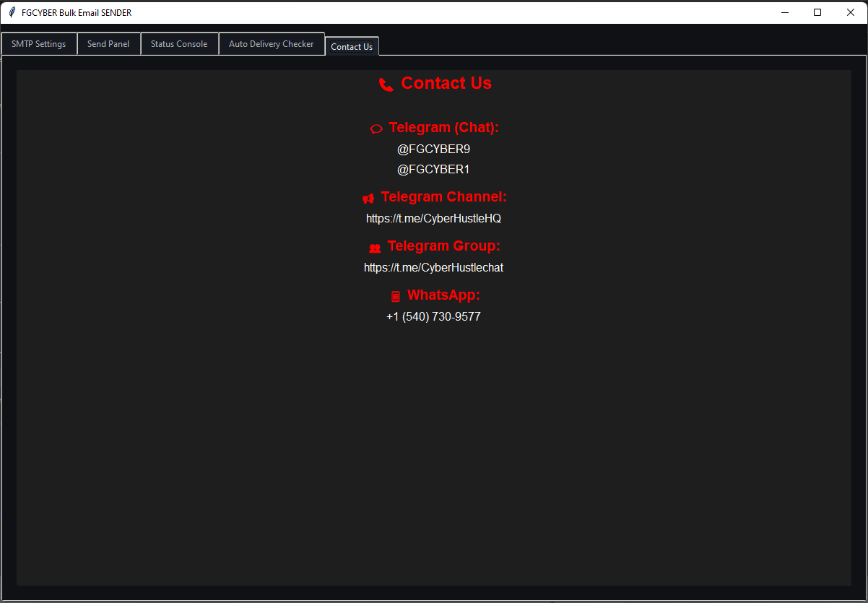Click the WhatsApp phone number
Image resolution: width=868 pixels, height=603 pixels.
tap(433, 317)
